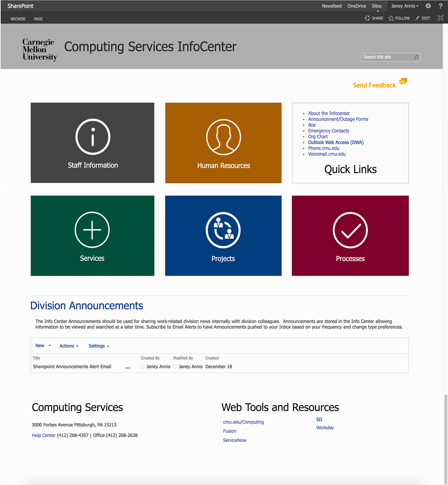This screenshot has width=448, height=485.
Task: Sort by Created column header
Action: coord(212,358)
